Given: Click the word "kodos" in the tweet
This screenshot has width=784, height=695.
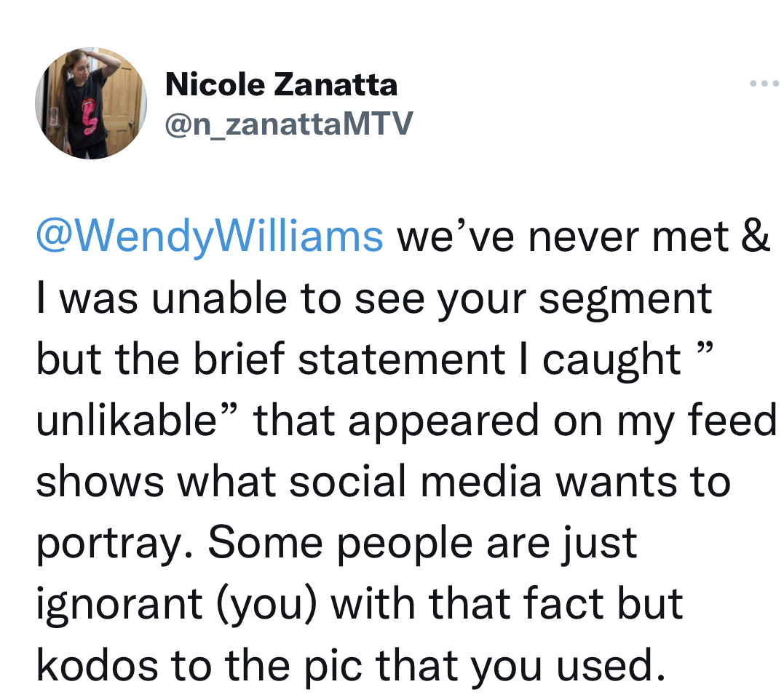Looking at the screenshot, I should [97, 664].
